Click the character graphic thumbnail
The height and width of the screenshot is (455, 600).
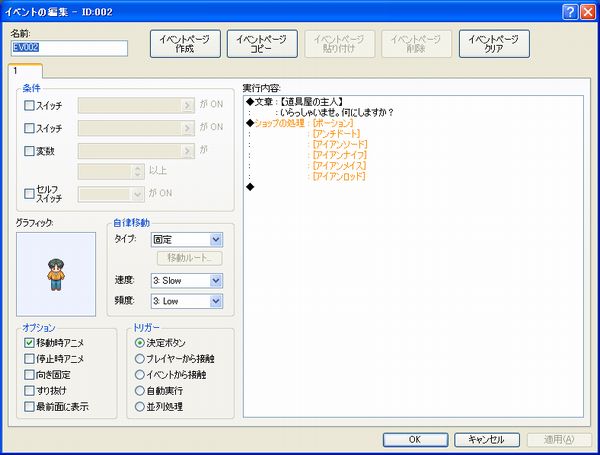(x=56, y=274)
